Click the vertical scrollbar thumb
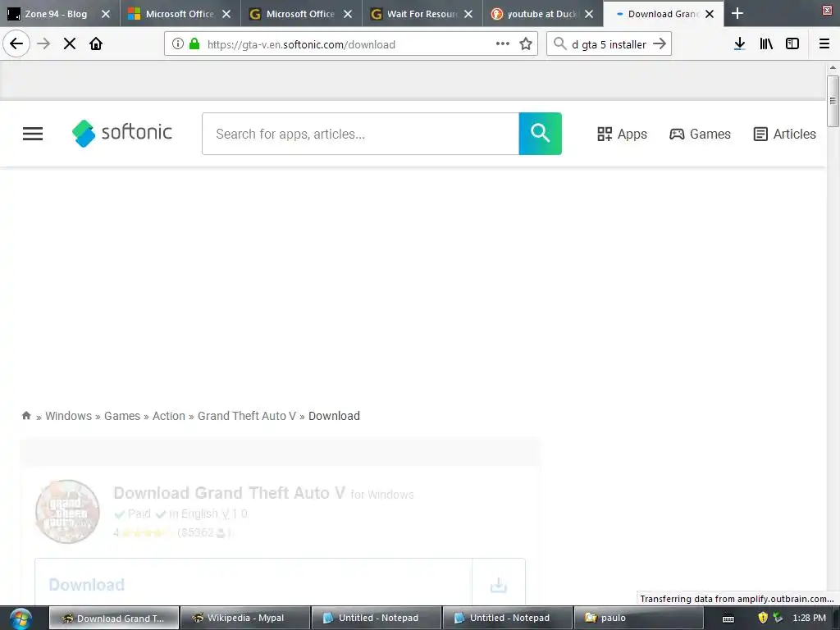 [x=833, y=101]
